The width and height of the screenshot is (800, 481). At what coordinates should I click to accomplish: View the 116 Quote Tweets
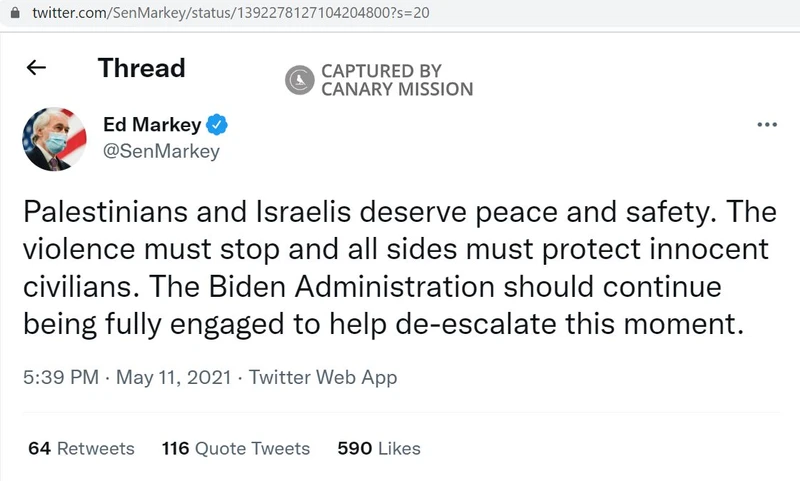click(236, 448)
